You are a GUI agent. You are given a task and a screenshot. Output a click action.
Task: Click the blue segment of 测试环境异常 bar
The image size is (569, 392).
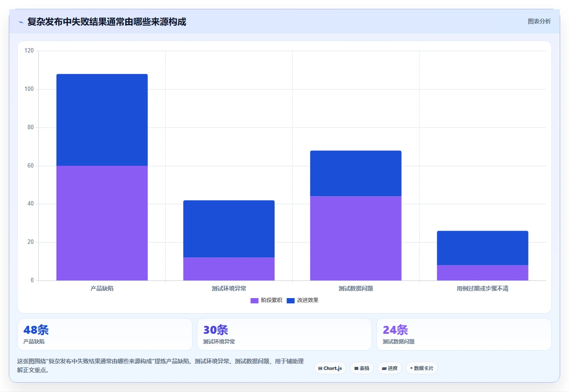(x=229, y=229)
